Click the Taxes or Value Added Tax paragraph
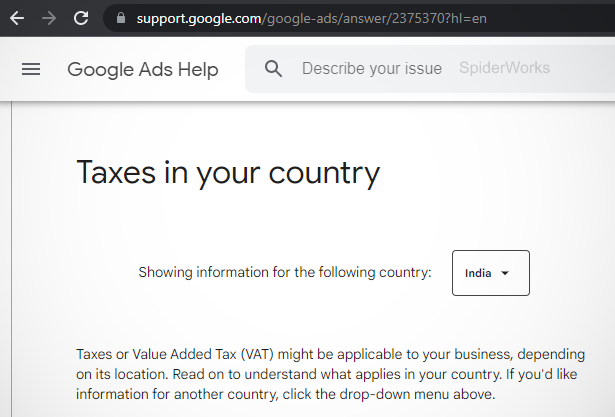Viewport: 615px width, 417px height. (x=330, y=374)
